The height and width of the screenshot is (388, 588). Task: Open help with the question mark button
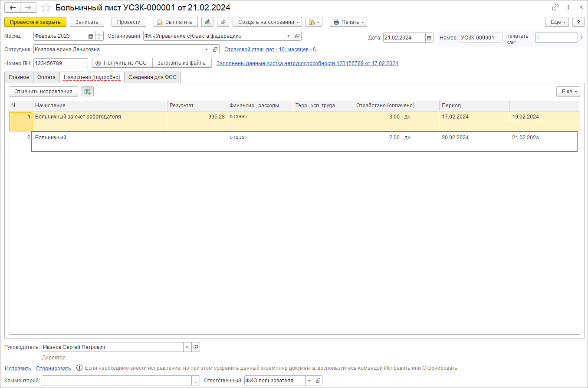click(578, 22)
